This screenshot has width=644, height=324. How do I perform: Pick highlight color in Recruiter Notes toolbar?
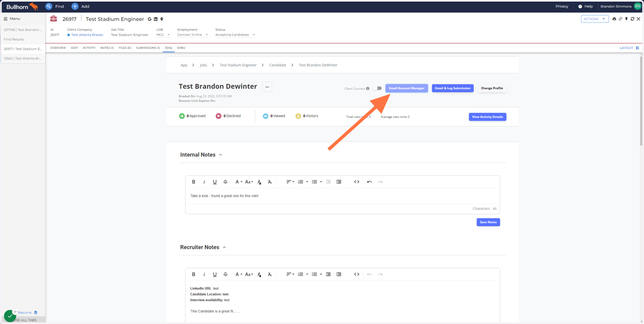coord(259,274)
